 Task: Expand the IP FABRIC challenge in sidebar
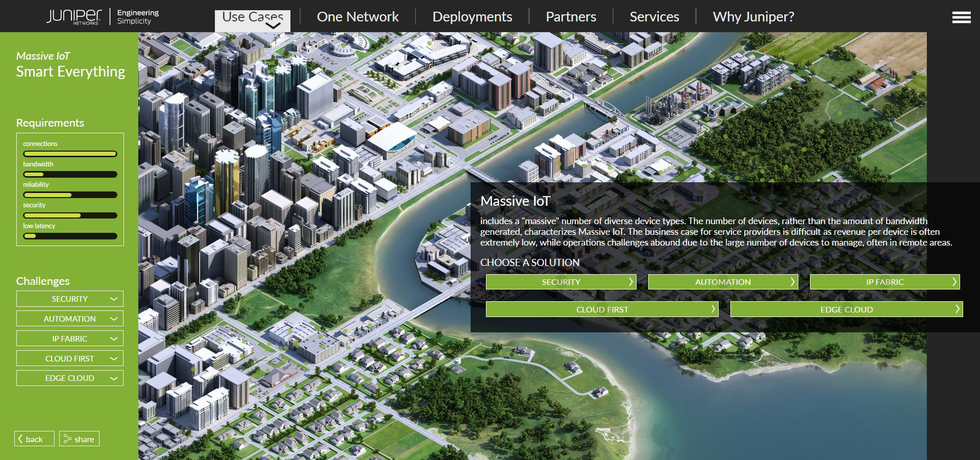70,338
